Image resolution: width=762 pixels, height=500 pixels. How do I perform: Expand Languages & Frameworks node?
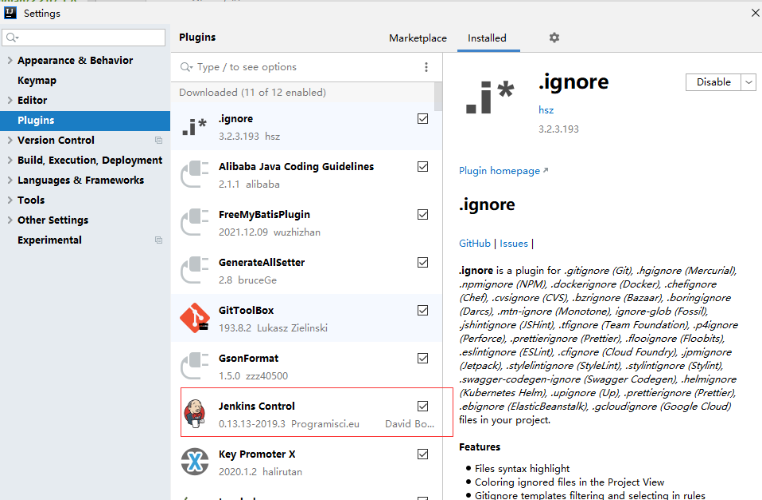point(10,180)
